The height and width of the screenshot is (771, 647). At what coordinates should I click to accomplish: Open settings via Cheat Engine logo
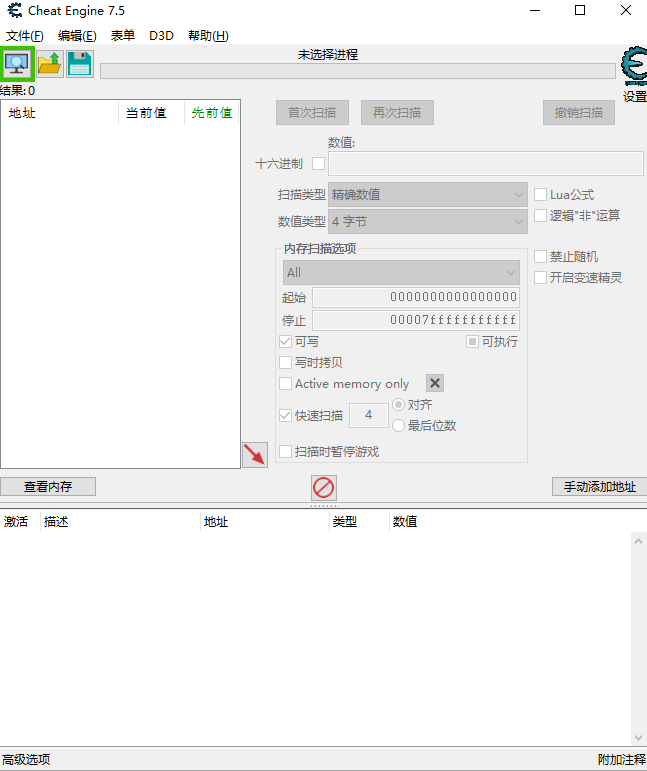pyautogui.click(x=633, y=70)
